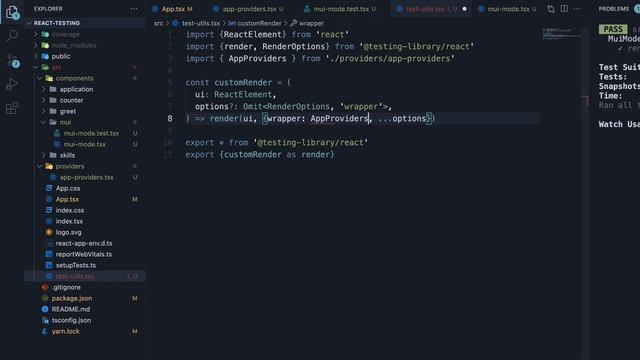The height and width of the screenshot is (360, 640).
Task: Click customRender in the breadcrumb
Action: tap(259, 24)
